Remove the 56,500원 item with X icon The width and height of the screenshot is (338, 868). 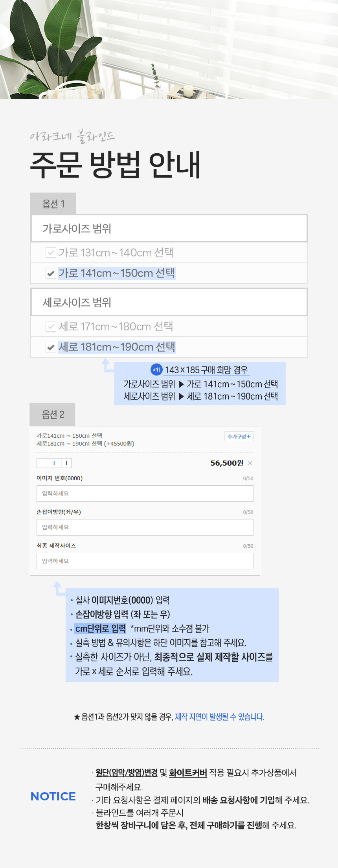tap(250, 463)
